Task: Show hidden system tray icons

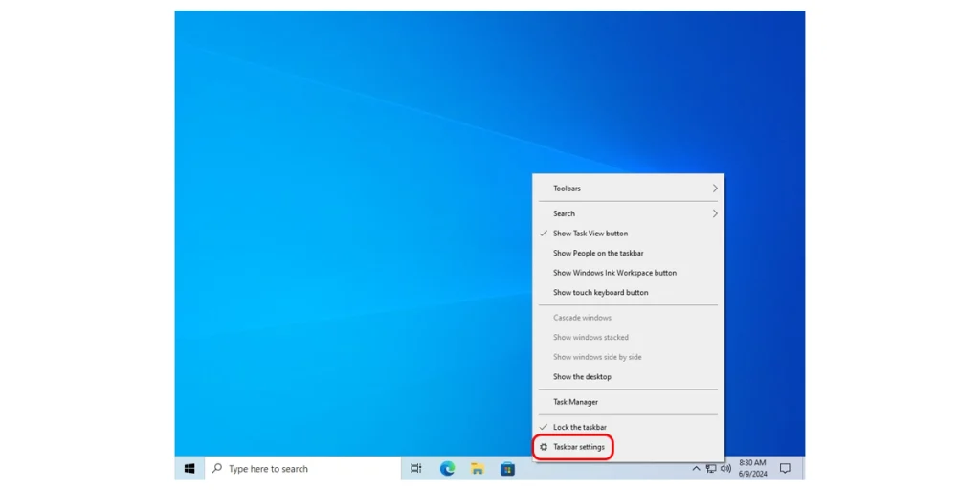Action: pos(696,468)
